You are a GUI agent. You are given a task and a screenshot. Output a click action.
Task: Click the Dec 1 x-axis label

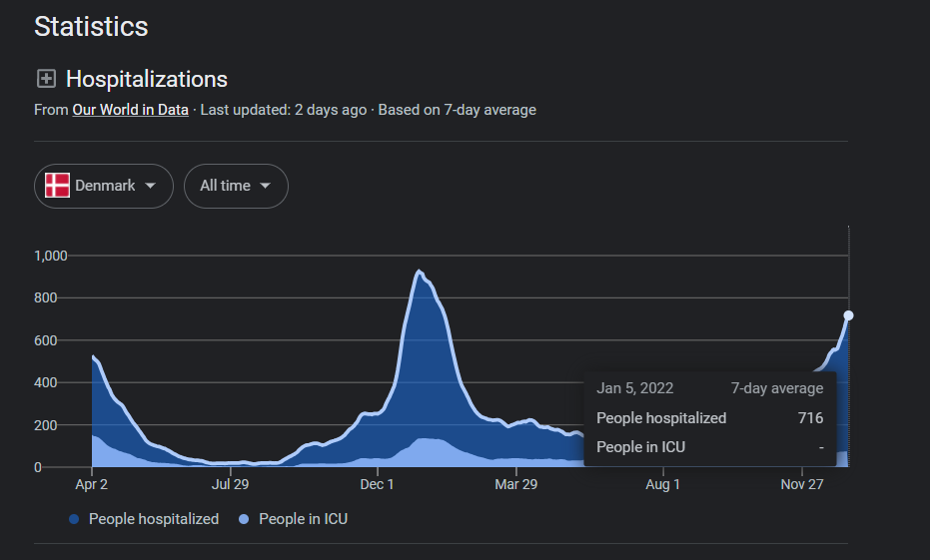[x=378, y=484]
